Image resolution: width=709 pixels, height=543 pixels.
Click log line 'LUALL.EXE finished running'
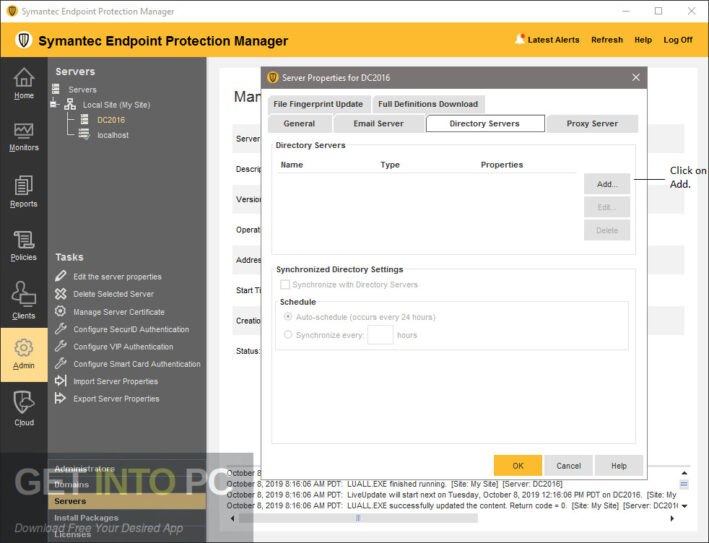(396, 484)
